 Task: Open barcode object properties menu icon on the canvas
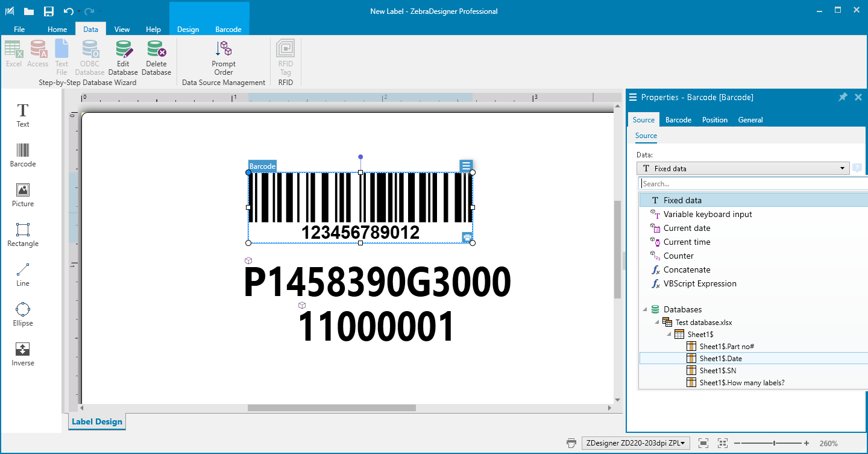(x=466, y=166)
